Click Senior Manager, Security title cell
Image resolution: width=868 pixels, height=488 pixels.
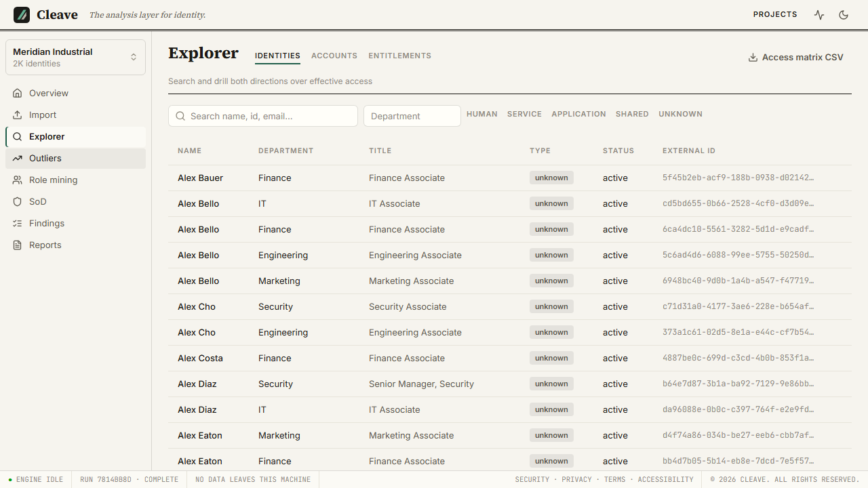click(421, 384)
